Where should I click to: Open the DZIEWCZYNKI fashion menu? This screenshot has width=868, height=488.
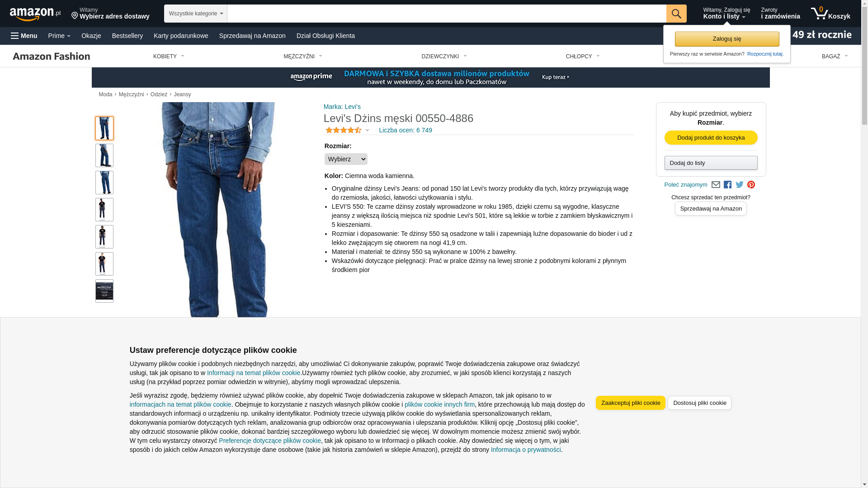click(x=444, y=56)
